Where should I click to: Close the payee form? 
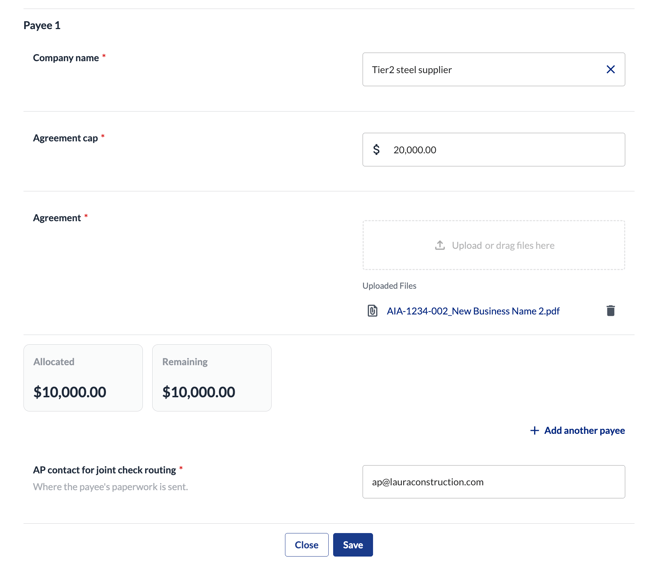tap(306, 545)
